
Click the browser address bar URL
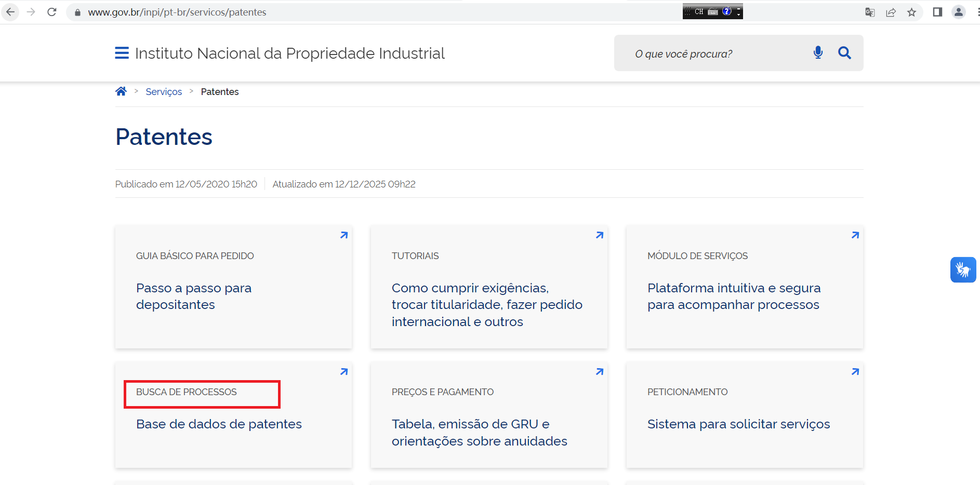point(177,12)
